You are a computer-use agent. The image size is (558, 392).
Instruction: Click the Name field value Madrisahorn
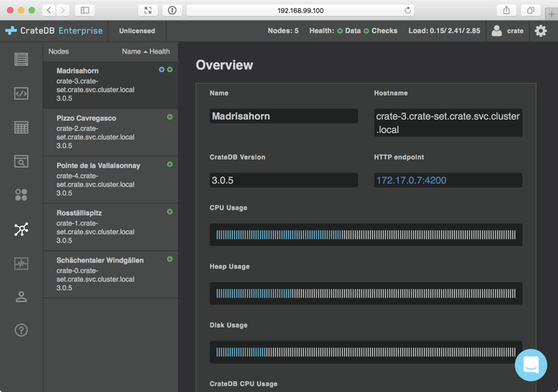(x=284, y=116)
